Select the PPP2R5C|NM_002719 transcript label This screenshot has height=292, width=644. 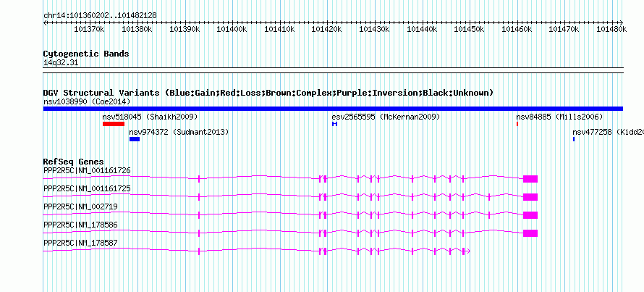click(80, 207)
